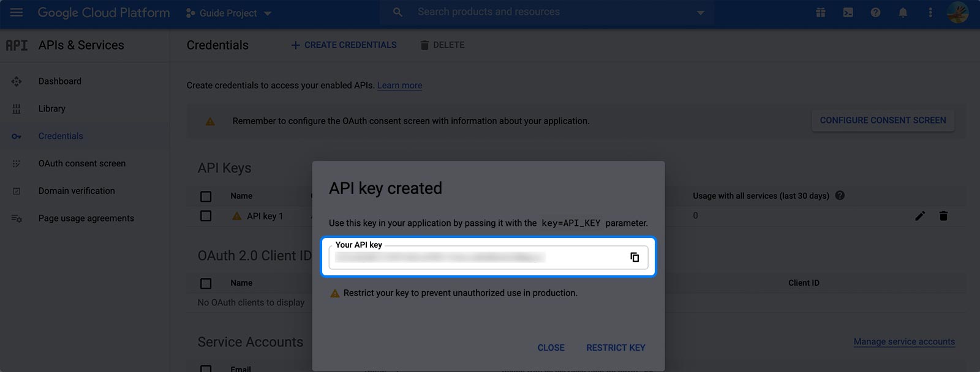Go to Dashboard page
Screen dimensions: 980x372
tap(59, 81)
